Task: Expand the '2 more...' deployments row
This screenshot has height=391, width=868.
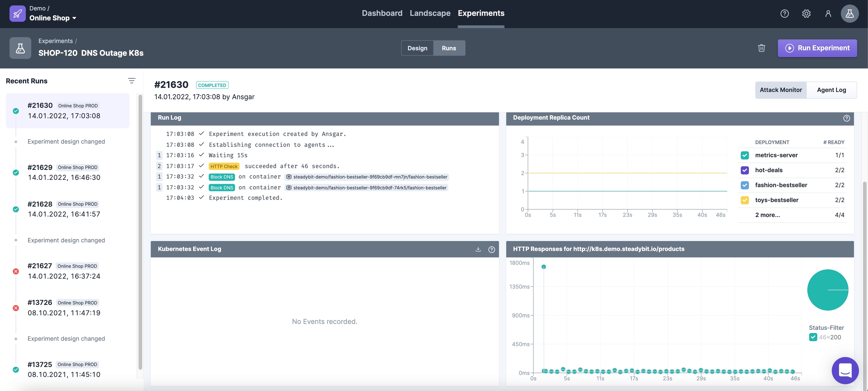Action: coord(767,215)
